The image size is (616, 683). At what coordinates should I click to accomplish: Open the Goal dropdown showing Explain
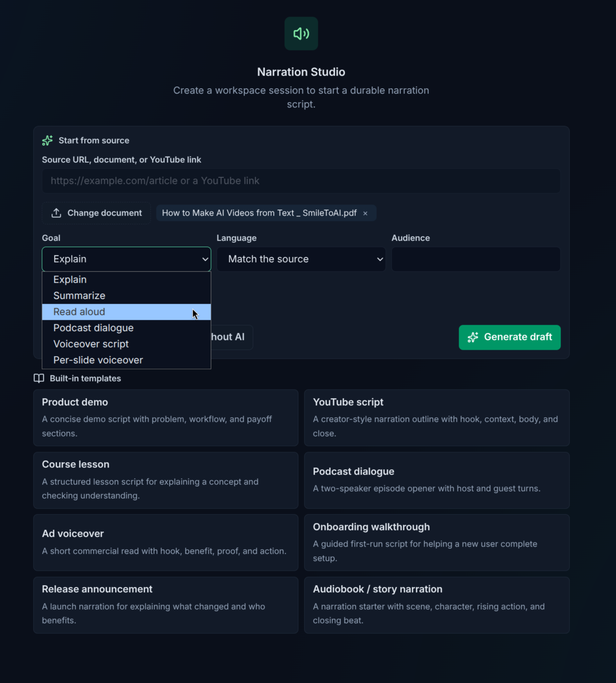pyautogui.click(x=127, y=259)
